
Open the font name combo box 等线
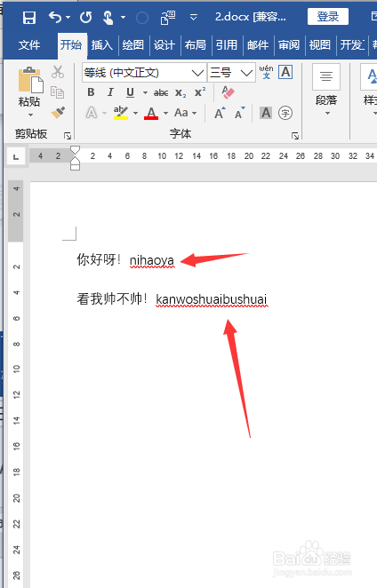[144, 72]
